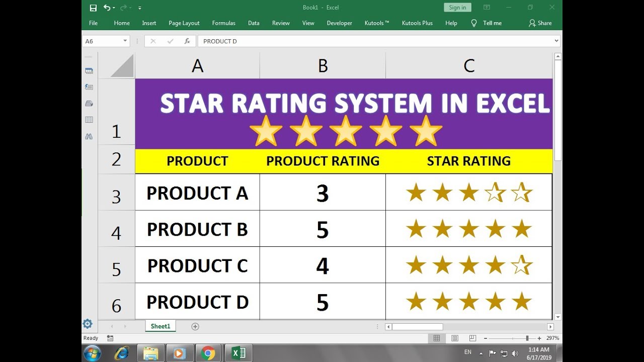Open the Review tab
Viewport: 644px width, 362px height.
coord(281,23)
